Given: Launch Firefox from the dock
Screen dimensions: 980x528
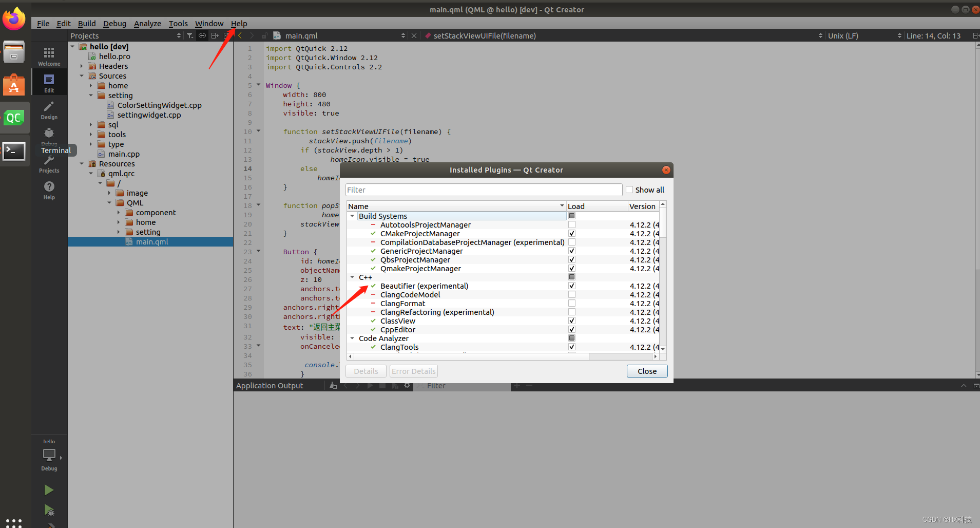Looking at the screenshot, I should pyautogui.click(x=14, y=19).
